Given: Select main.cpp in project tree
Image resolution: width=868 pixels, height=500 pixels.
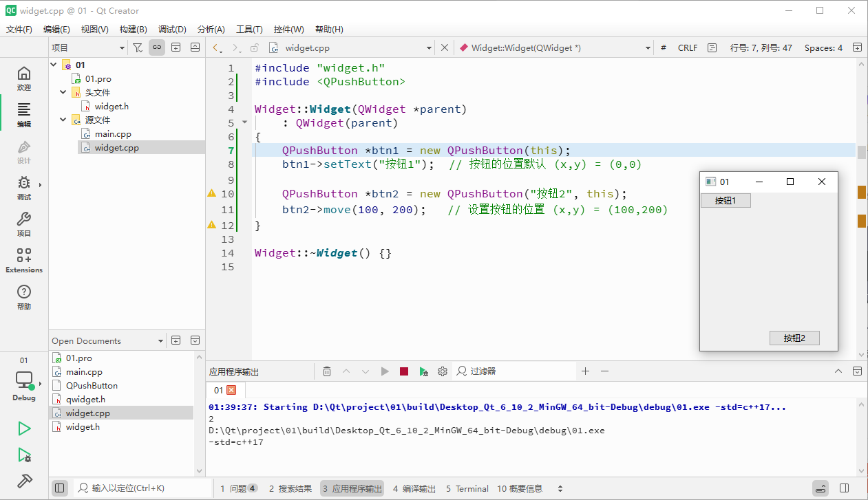Looking at the screenshot, I should 113,133.
